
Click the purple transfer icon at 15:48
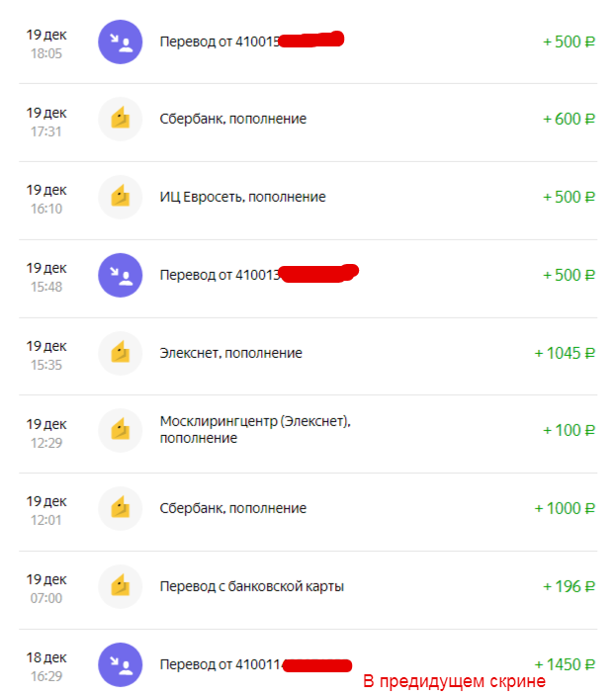(121, 275)
